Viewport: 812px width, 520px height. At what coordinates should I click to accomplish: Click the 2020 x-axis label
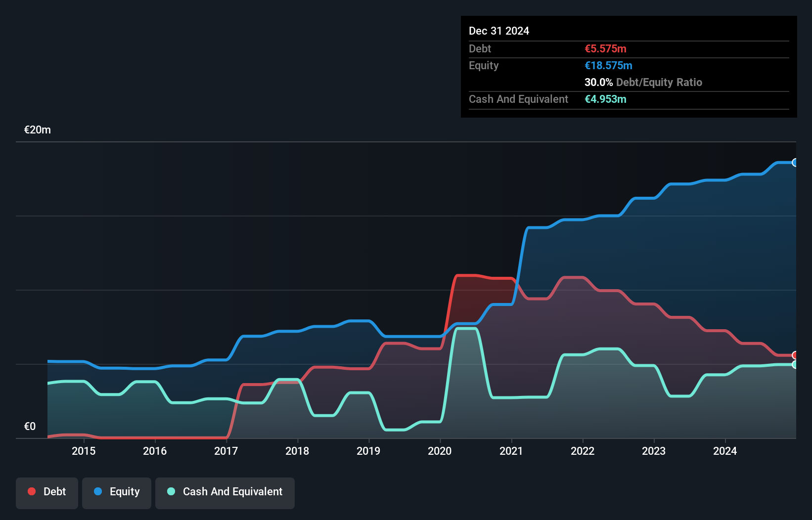pyautogui.click(x=440, y=451)
